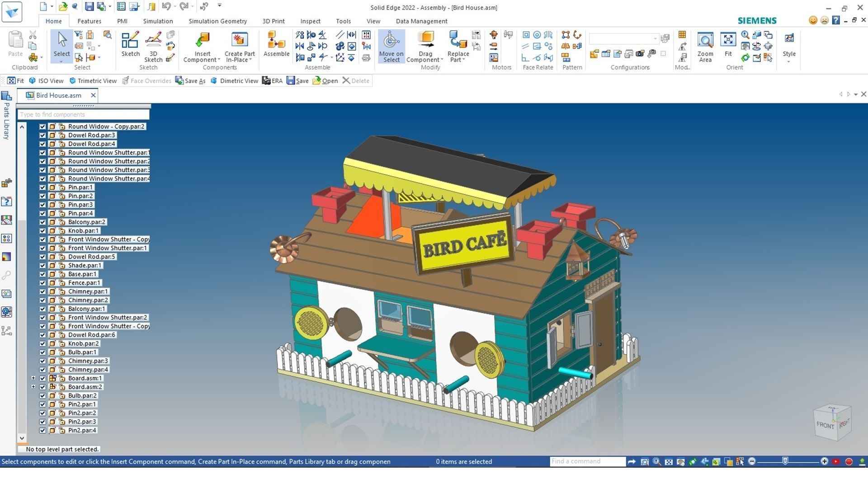The image size is (868, 488).
Task: Close the Bird House.asm document tab
Action: pos(93,95)
